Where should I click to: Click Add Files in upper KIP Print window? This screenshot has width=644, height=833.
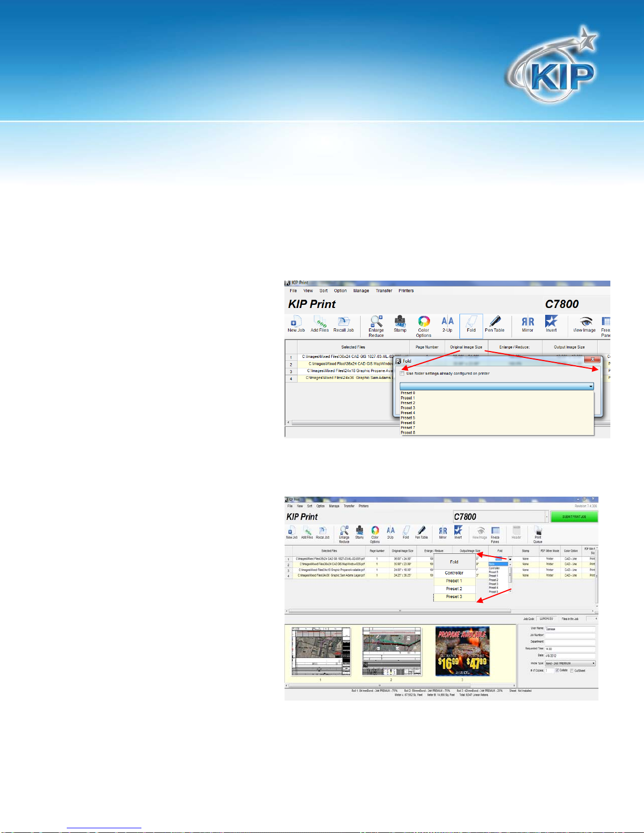319,324
